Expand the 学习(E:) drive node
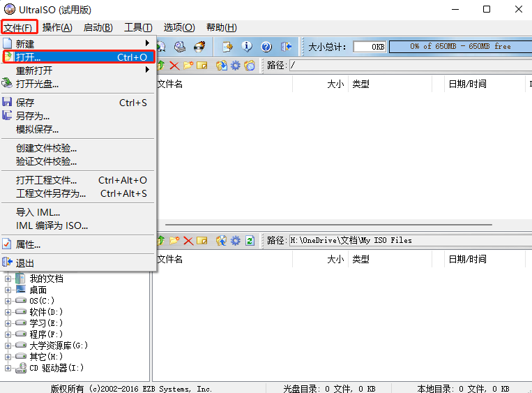532x393 pixels. tap(8, 323)
